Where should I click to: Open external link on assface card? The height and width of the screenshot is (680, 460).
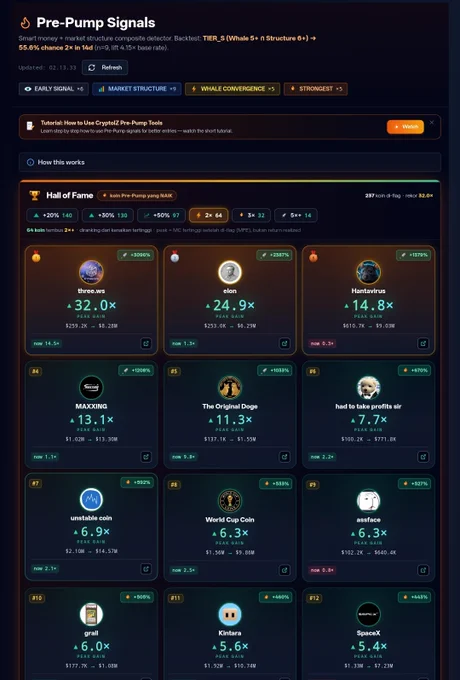point(423,570)
